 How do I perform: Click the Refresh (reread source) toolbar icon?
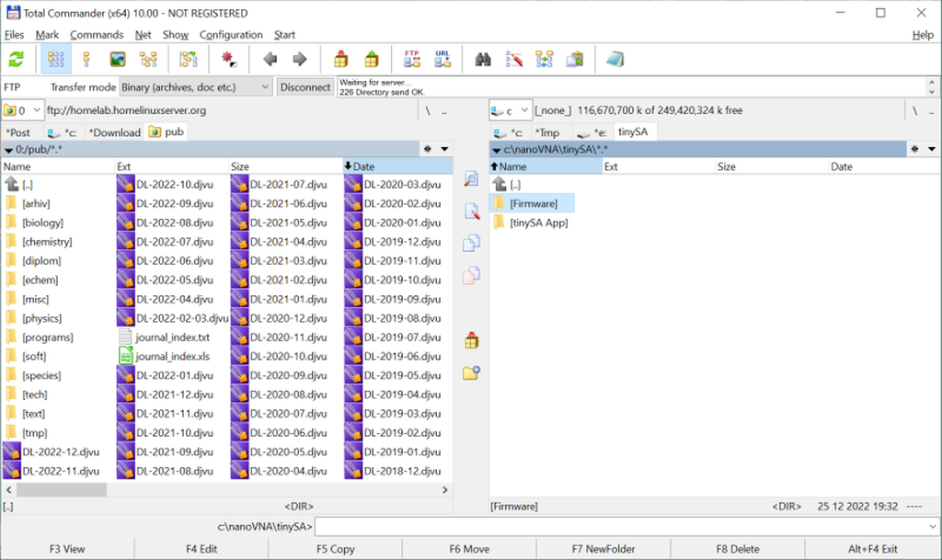17,60
